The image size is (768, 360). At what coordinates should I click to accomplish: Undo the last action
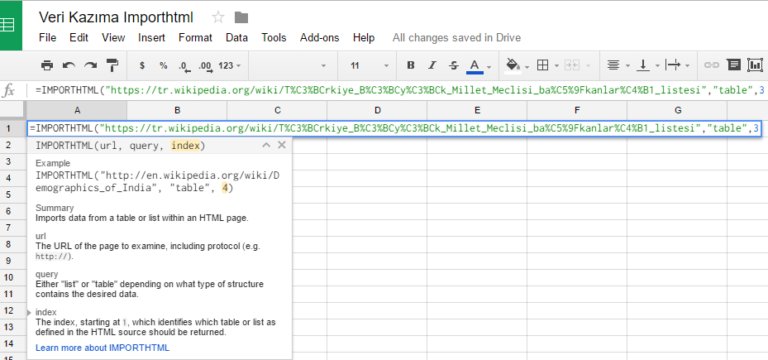pos(69,66)
